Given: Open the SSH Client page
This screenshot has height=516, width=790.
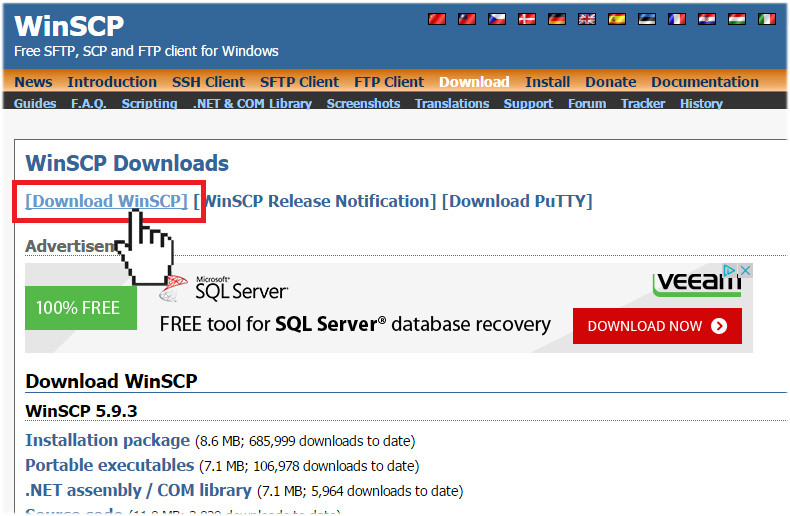Looking at the screenshot, I should (x=209, y=82).
